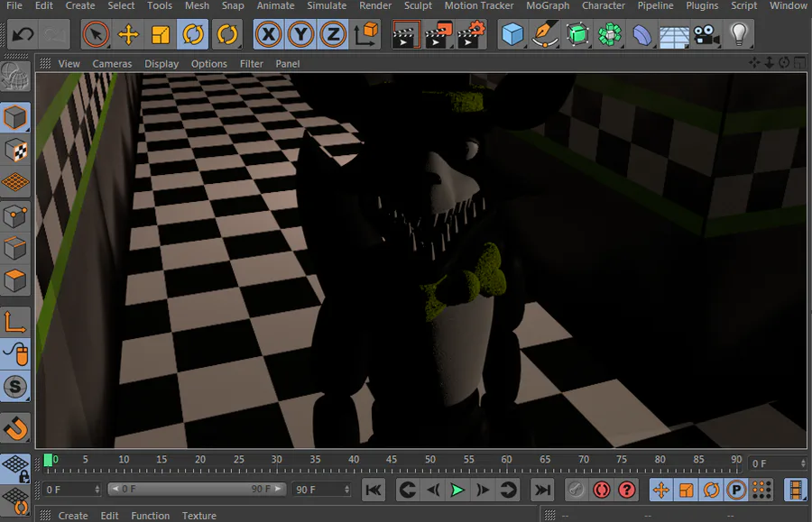The image size is (812, 522).
Task: Click the Undo arrow icon
Action: click(x=23, y=34)
